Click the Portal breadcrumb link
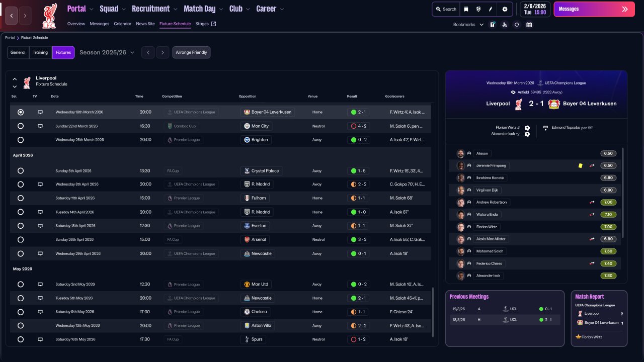 pos(10,38)
